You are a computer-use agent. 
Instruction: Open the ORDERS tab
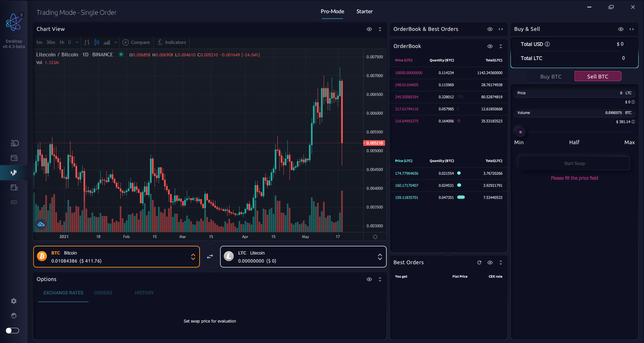point(103,293)
